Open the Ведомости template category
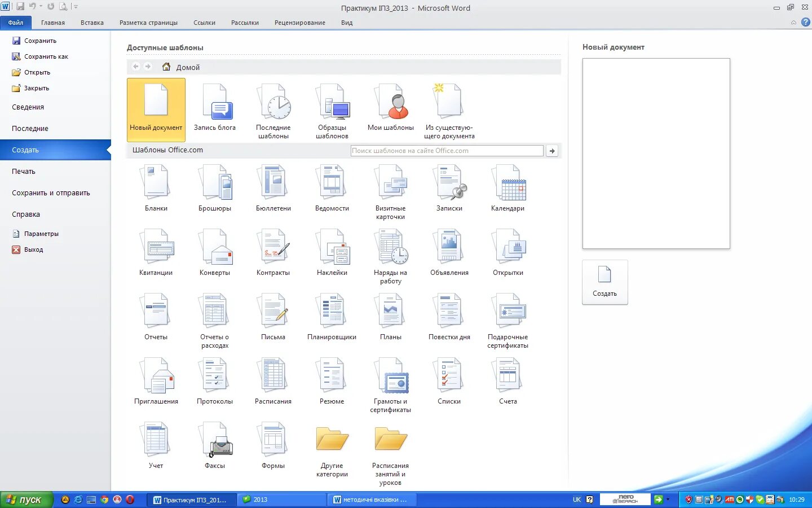The width and height of the screenshot is (812, 508). [x=332, y=189]
